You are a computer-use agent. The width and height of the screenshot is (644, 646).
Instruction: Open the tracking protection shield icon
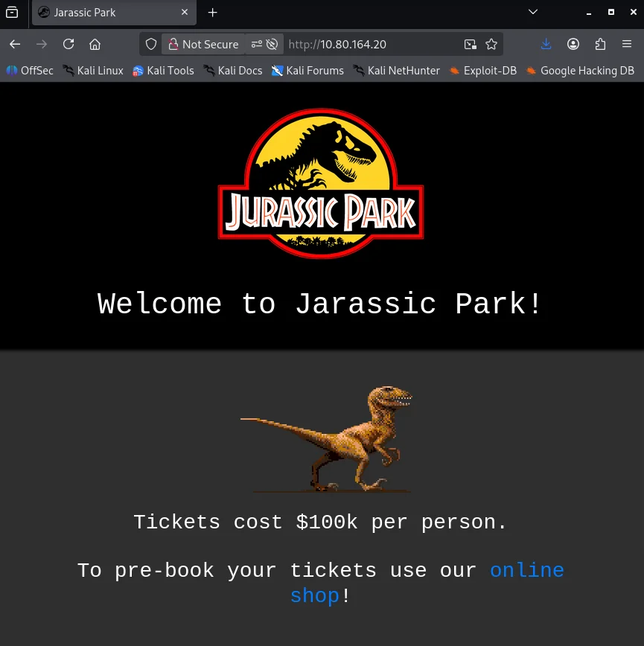pyautogui.click(x=151, y=45)
